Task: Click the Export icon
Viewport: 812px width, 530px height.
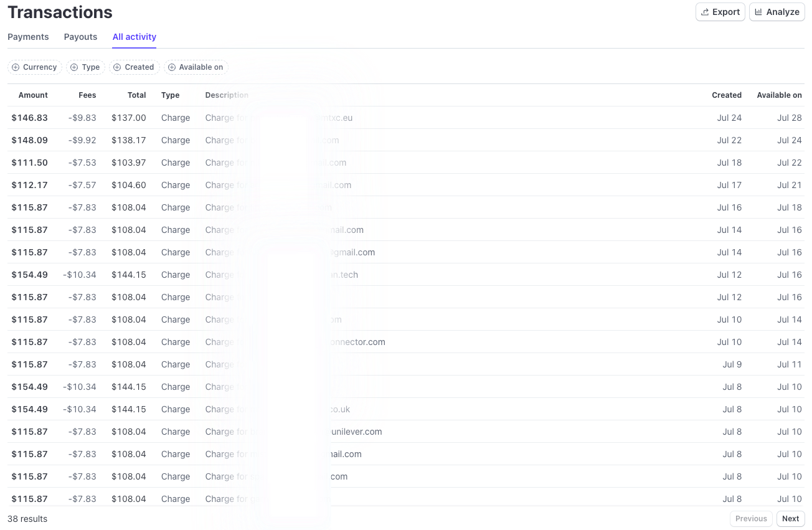Action: [x=705, y=12]
